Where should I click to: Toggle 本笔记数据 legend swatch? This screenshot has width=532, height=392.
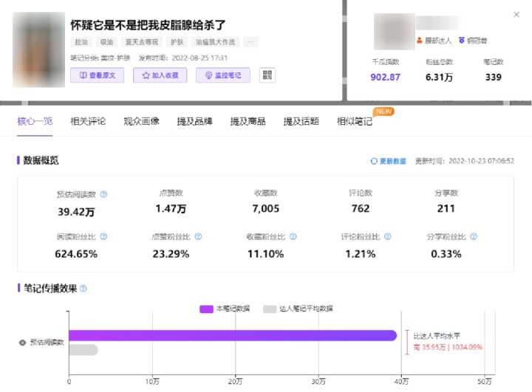206,309
